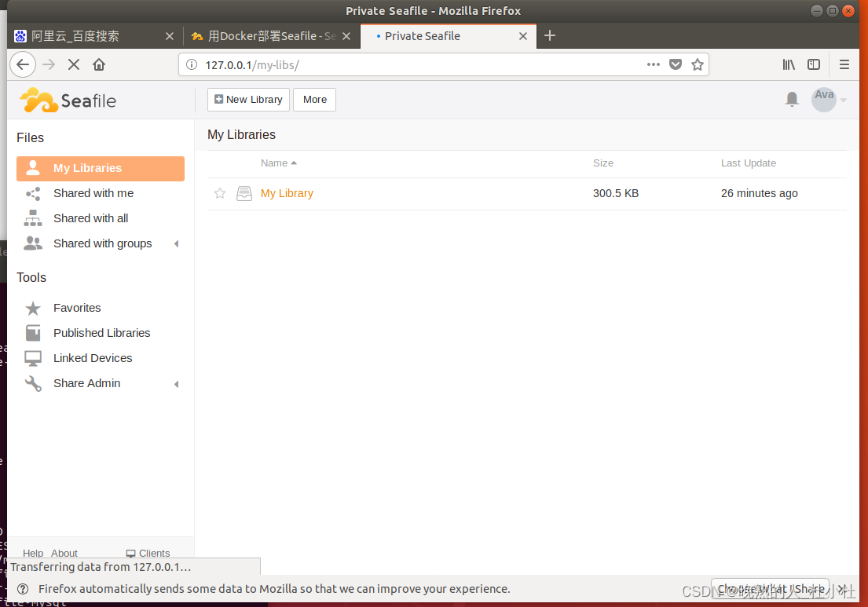This screenshot has height=607, width=868.
Task: Click the Name column sort arrow
Action: point(295,163)
